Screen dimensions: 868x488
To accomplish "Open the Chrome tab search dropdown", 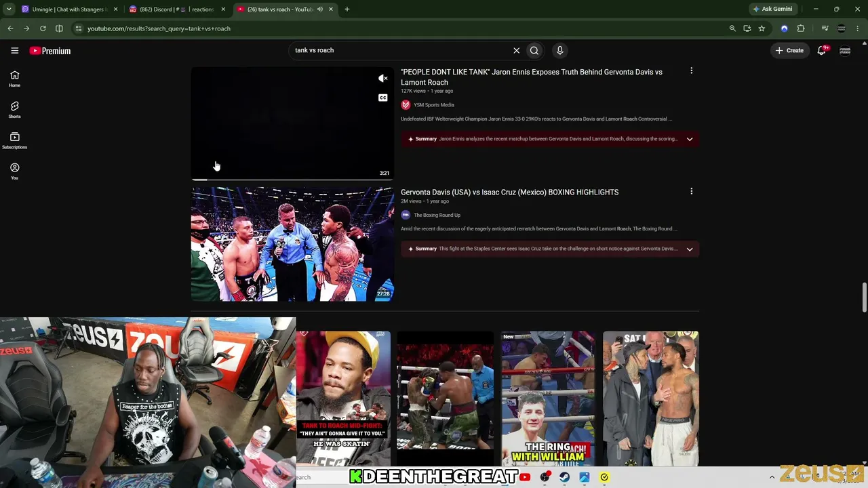I will point(9,9).
